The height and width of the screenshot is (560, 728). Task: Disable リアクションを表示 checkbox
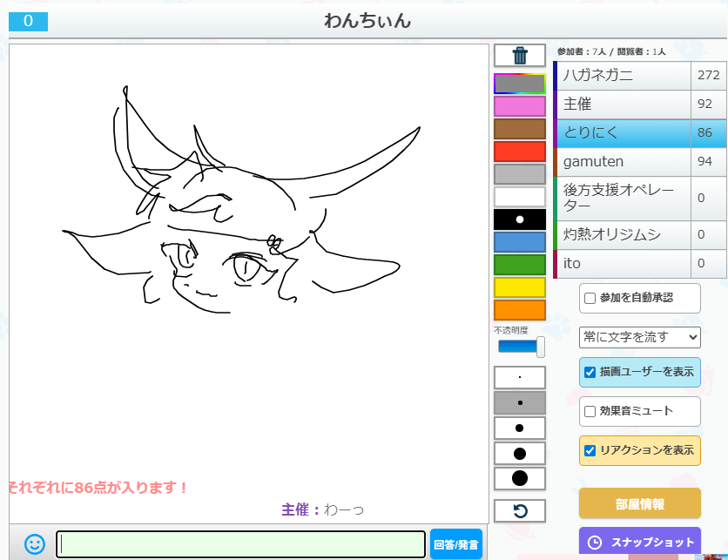590,450
